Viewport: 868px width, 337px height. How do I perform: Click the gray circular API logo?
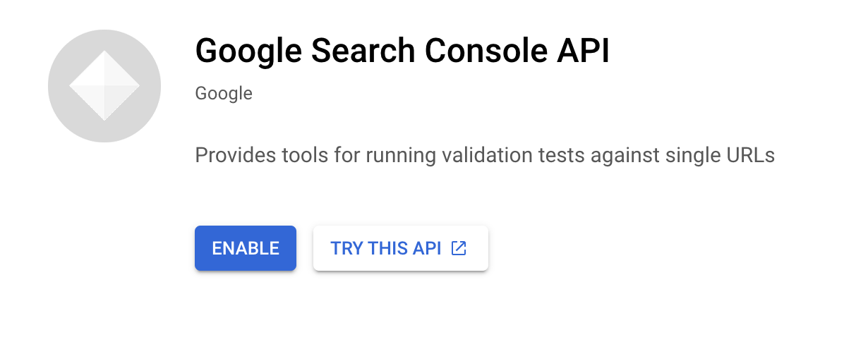point(104,86)
